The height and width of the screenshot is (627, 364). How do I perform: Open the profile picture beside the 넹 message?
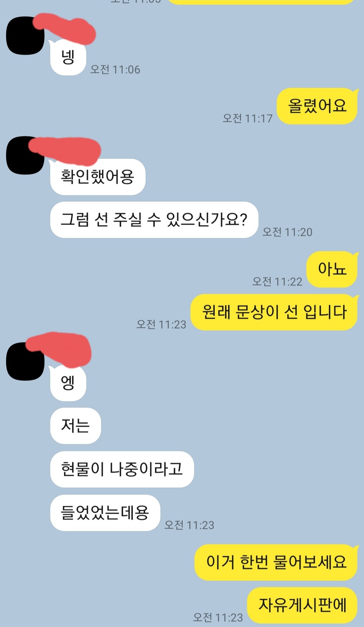click(25, 35)
